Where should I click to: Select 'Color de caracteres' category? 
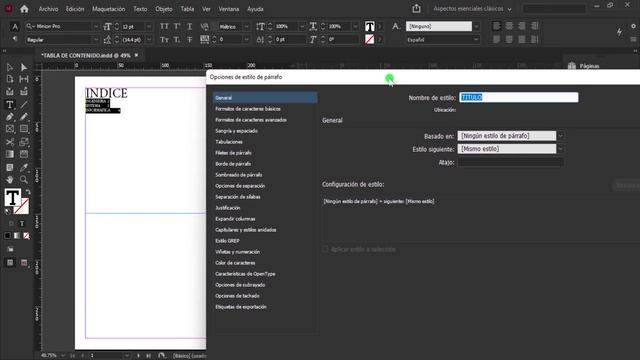235,263
